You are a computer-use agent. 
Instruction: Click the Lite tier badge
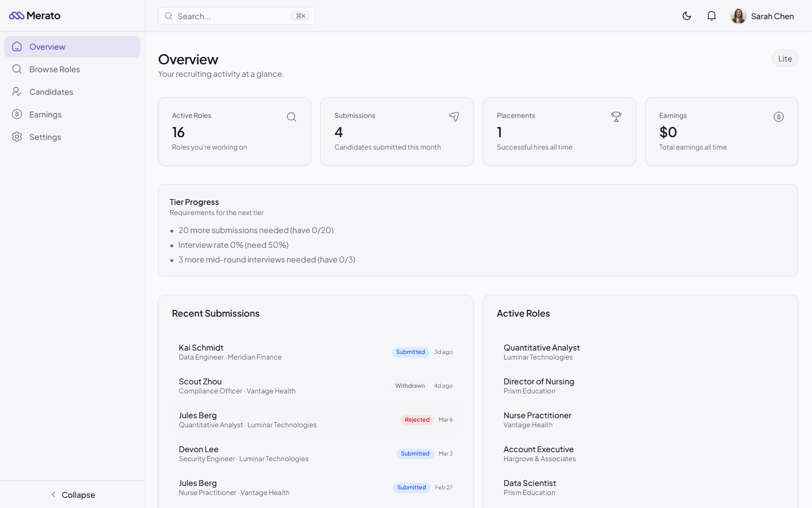[x=785, y=58]
